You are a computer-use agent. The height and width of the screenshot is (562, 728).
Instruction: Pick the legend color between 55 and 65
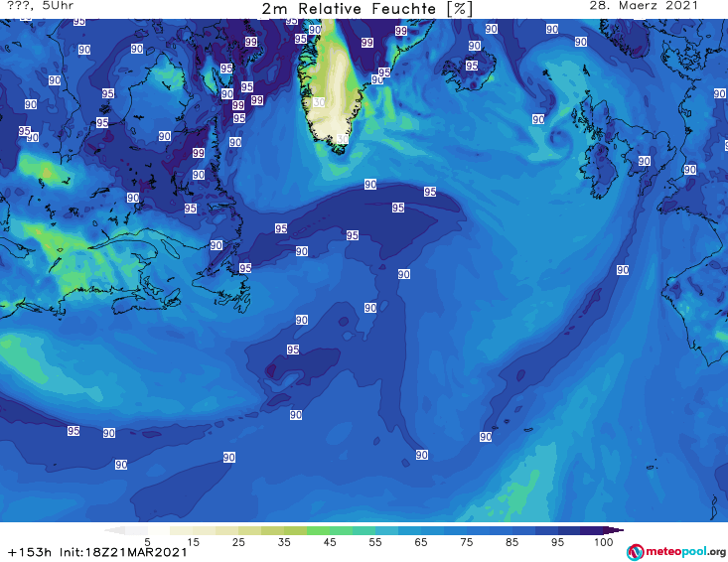[x=398, y=530]
